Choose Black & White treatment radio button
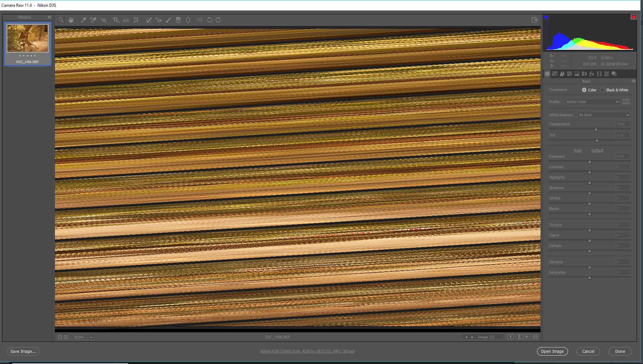Viewport: 643px width, 364px height. tap(602, 90)
